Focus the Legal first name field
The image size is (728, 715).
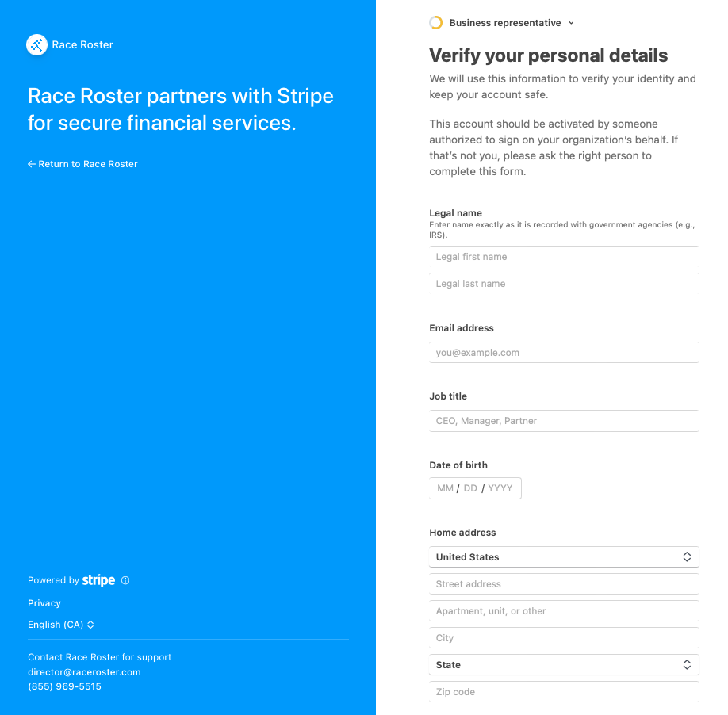click(564, 257)
